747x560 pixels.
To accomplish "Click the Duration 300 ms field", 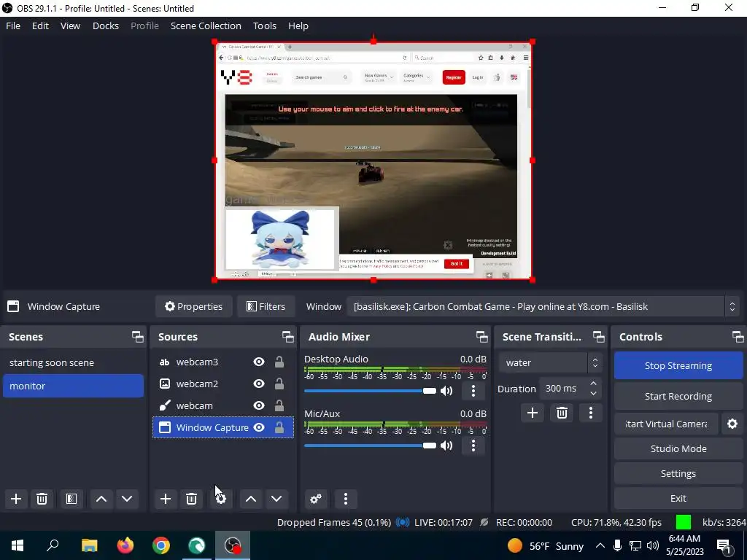I will tap(563, 389).
